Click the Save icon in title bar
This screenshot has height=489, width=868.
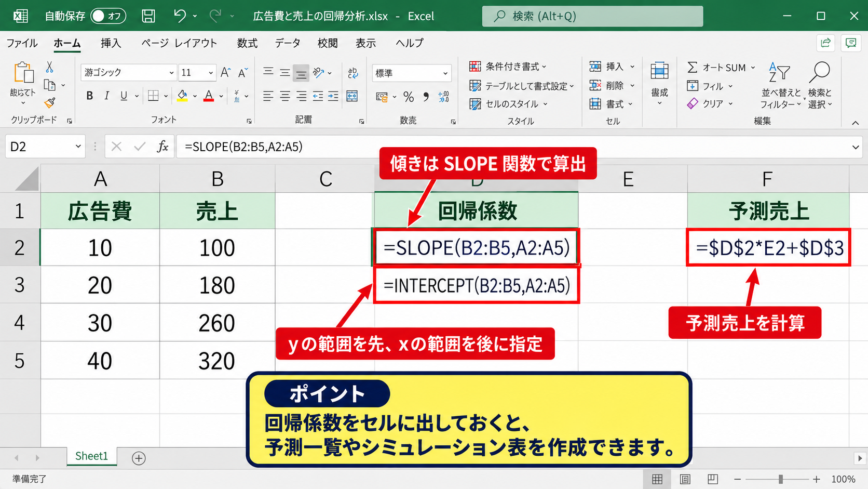(x=148, y=16)
